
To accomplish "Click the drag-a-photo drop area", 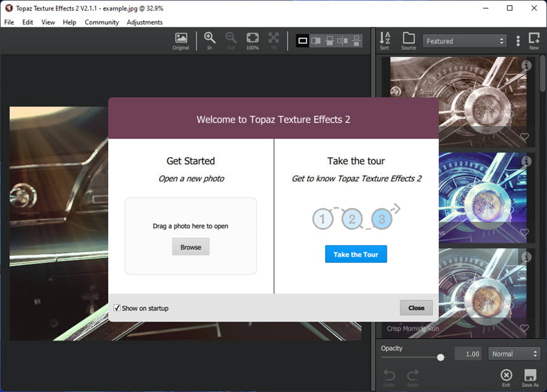I will 191,236.
